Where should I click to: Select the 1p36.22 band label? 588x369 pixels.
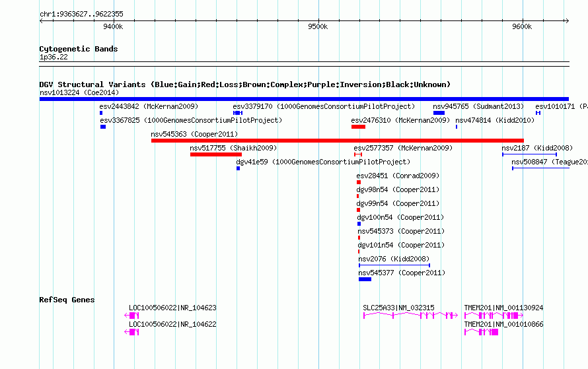tap(54, 57)
